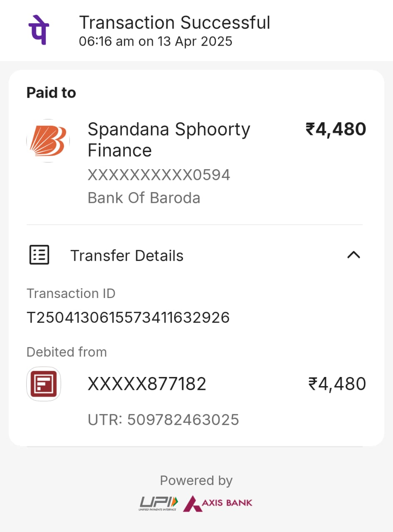Screen dimensions: 393x532
Task: Click the Bank of Baroda logo
Action: 48,140
